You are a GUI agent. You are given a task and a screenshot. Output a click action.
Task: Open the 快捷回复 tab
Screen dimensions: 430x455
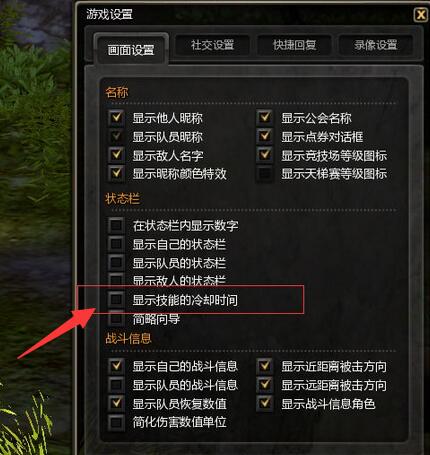294,45
